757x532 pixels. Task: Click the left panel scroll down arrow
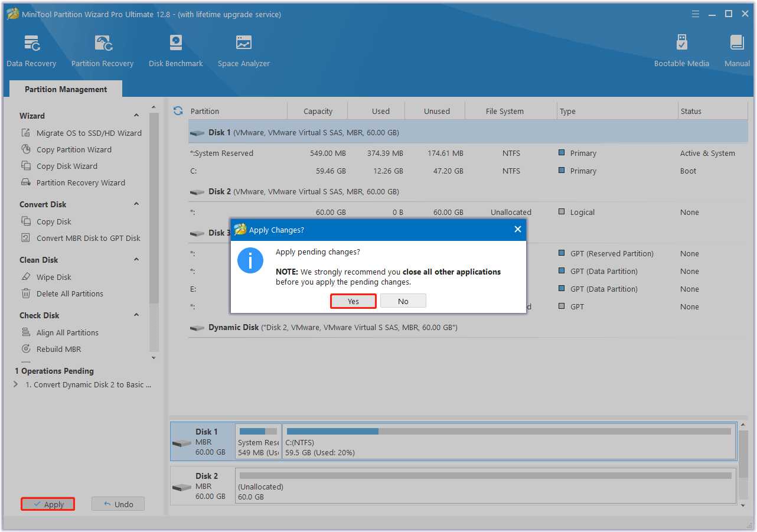pyautogui.click(x=154, y=358)
